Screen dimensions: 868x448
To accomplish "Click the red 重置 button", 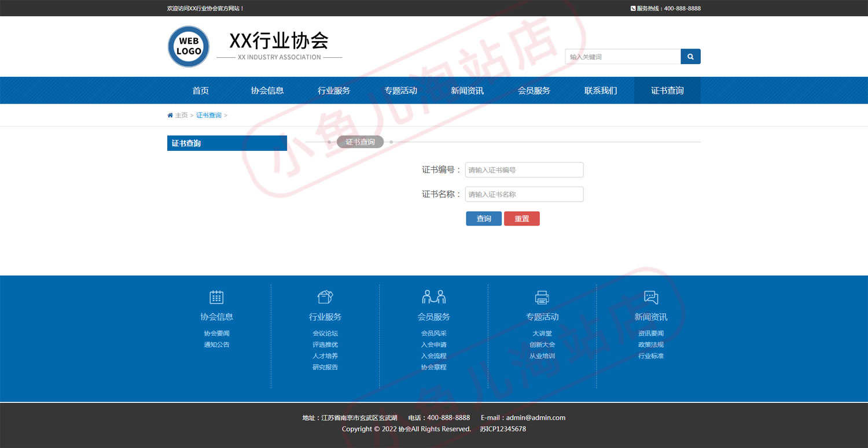I will pyautogui.click(x=522, y=219).
